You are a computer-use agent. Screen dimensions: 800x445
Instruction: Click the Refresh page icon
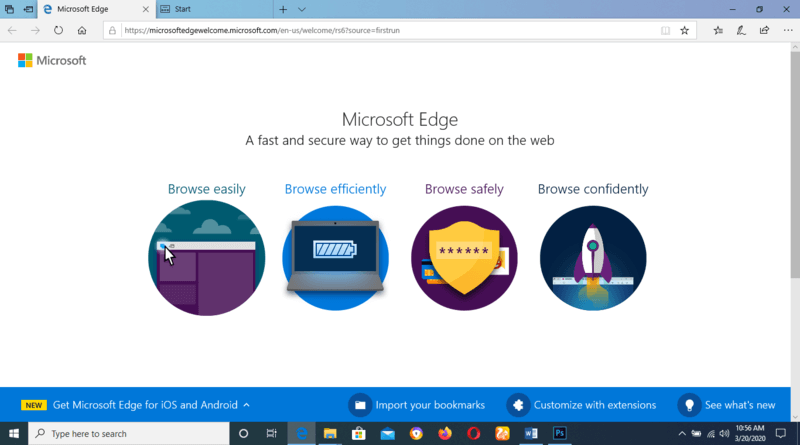tap(58, 30)
